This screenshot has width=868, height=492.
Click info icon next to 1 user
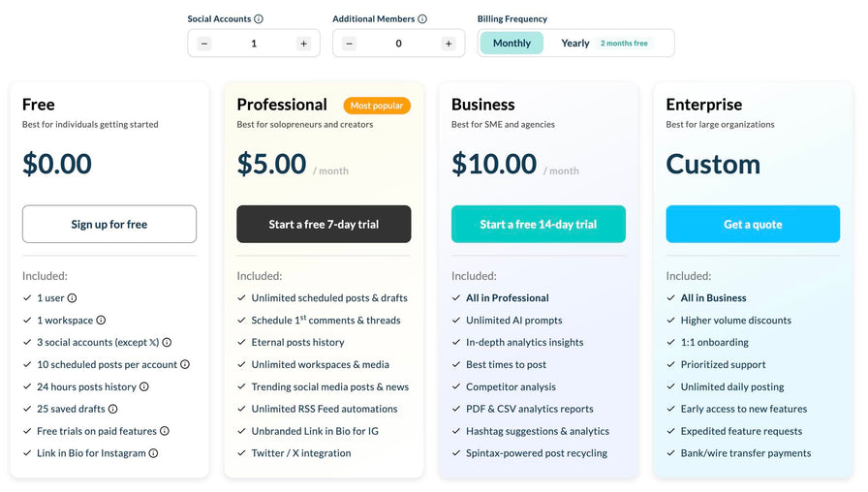[72, 298]
